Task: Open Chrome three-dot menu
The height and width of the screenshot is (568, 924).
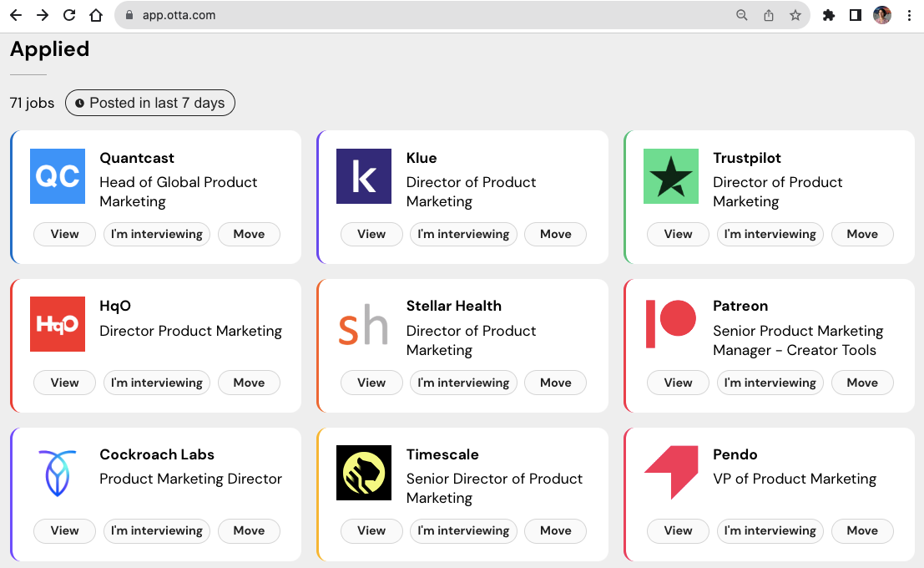Action: (909, 15)
